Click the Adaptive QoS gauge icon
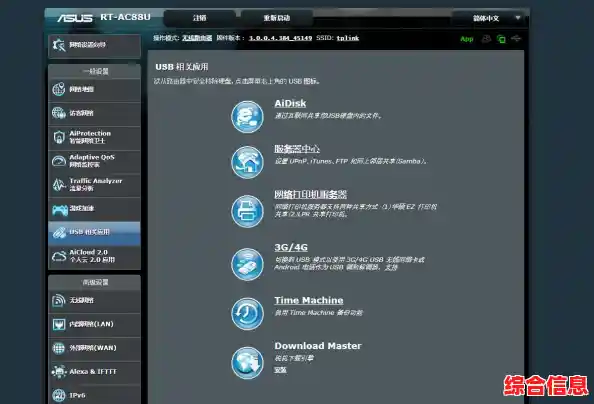 pyautogui.click(x=59, y=161)
